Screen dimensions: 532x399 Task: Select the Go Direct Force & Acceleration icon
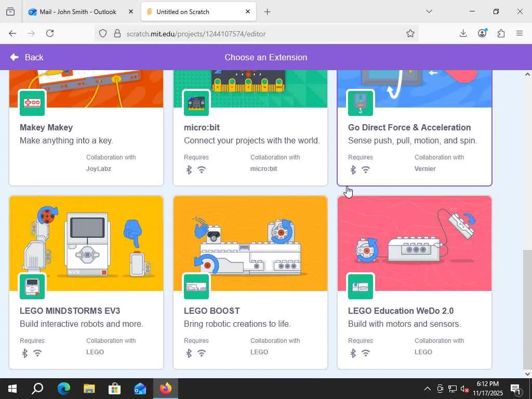pos(361,103)
